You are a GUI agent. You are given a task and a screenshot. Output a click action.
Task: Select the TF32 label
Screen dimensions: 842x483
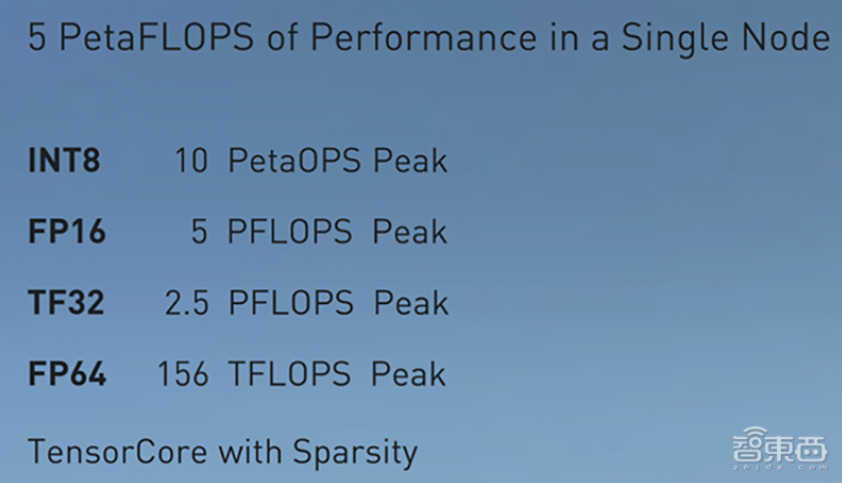tap(66, 302)
